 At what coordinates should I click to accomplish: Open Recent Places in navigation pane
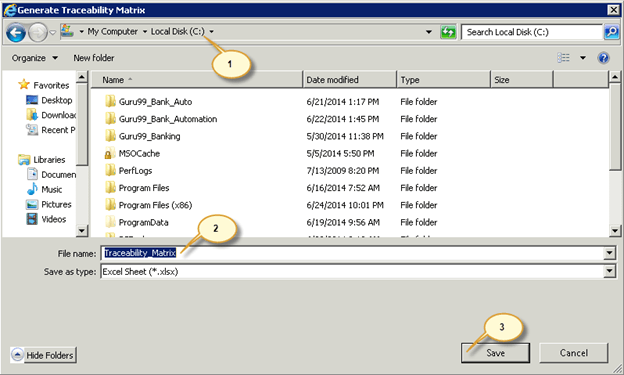[x=58, y=130]
